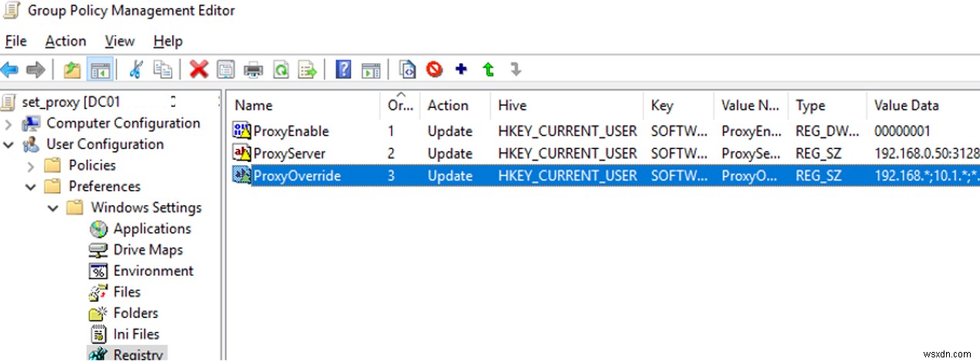Select the Applications tree item
This screenshot has height=362, width=980.
(x=151, y=228)
